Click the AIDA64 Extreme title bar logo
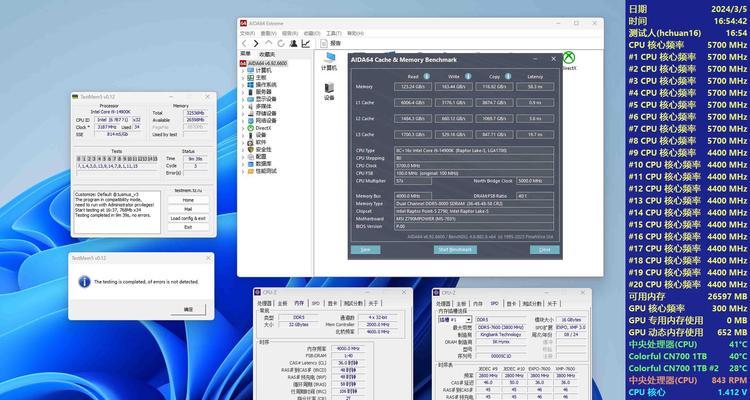The width and height of the screenshot is (750, 400). [x=243, y=23]
